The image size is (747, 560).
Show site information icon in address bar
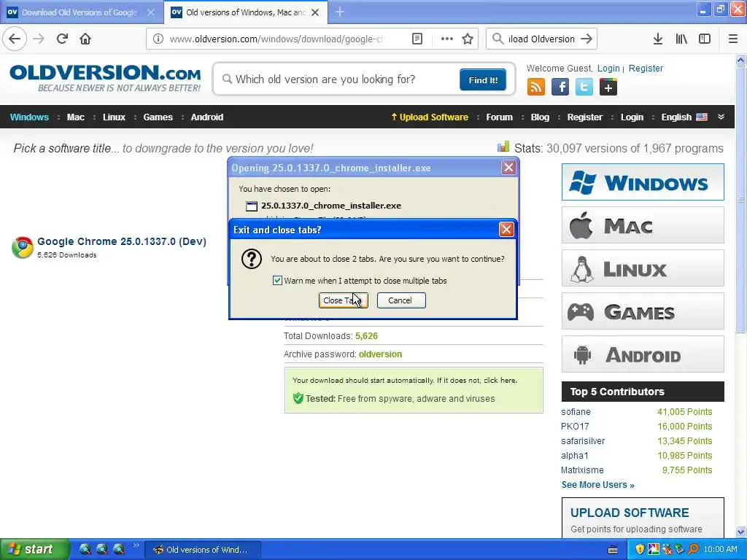[158, 39]
